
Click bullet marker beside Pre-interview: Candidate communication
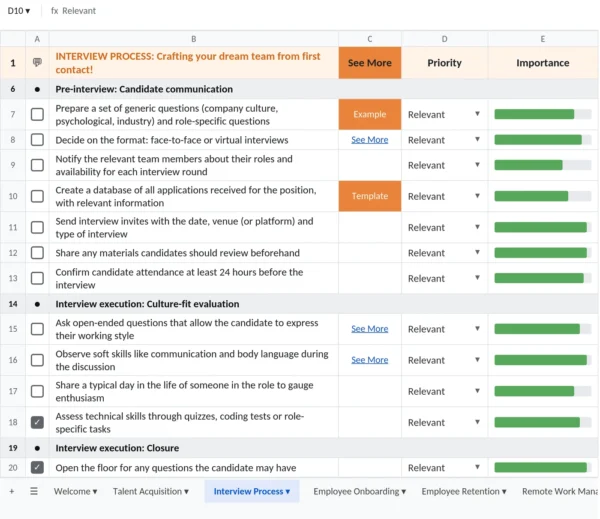tap(37, 89)
